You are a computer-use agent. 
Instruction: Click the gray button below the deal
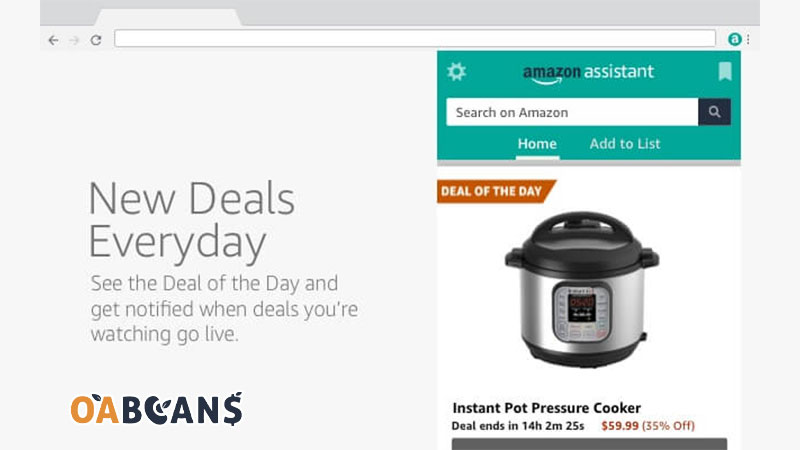click(x=589, y=443)
